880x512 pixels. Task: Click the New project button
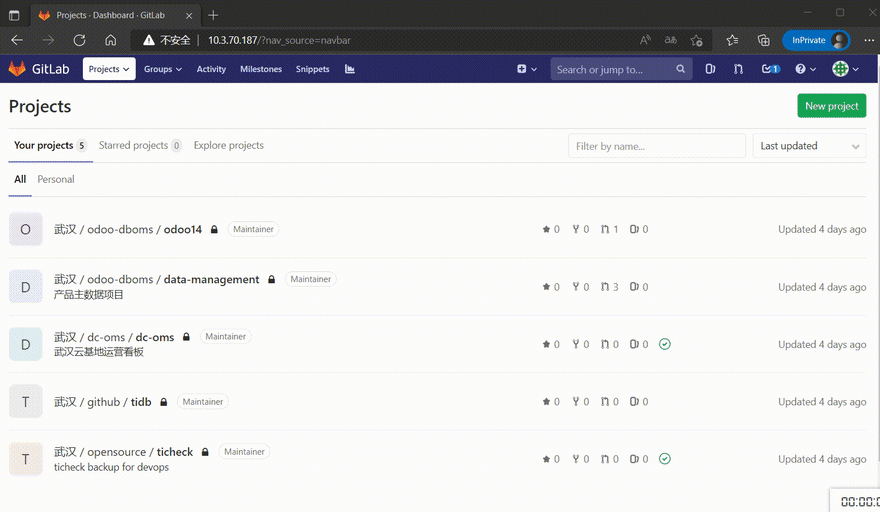tap(831, 106)
